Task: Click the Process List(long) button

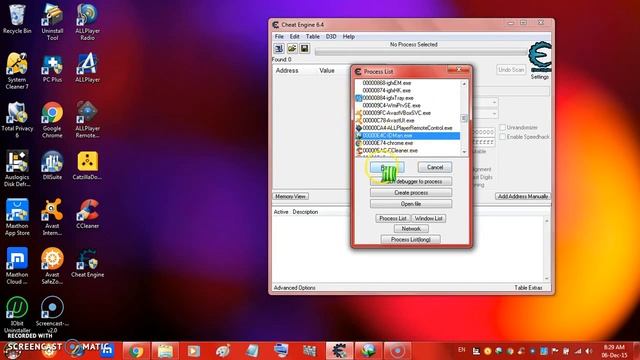Action: point(411,240)
